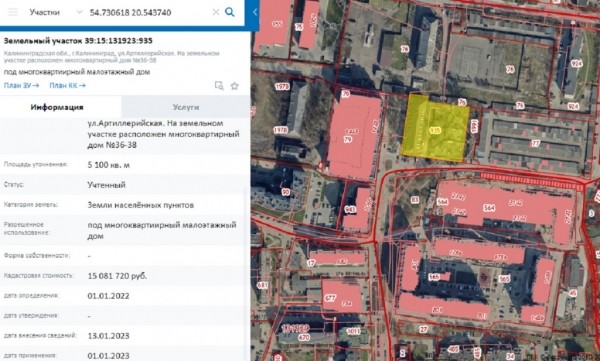Select the entry date 13.01.2023
600x361 pixels.
[x=108, y=336]
